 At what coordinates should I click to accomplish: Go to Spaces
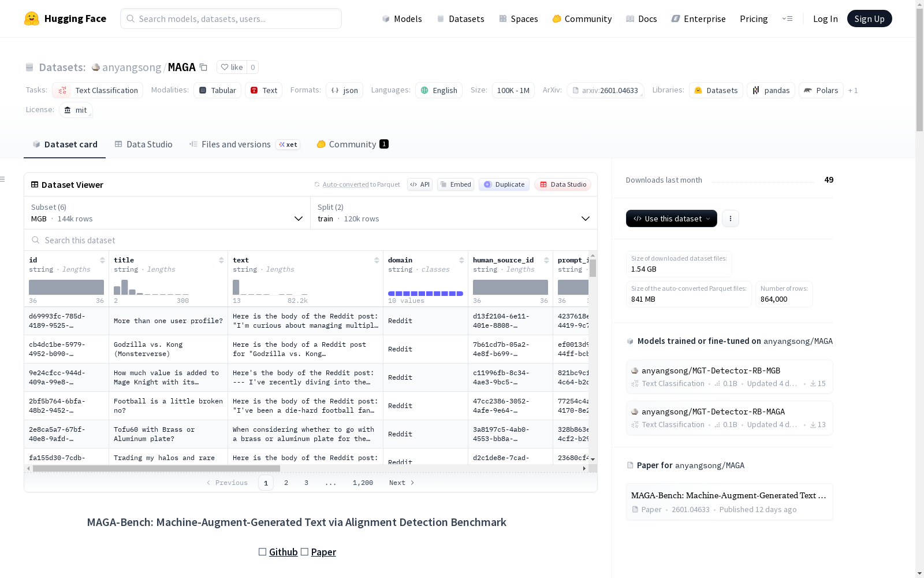[519, 18]
